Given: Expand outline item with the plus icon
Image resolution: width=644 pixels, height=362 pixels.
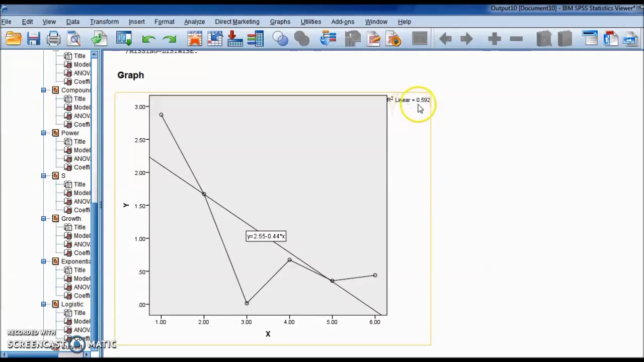Looking at the screenshot, I should [x=495, y=39].
